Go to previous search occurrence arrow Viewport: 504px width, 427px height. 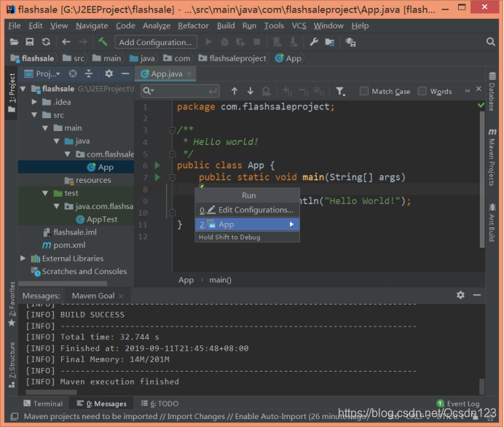pos(235,91)
